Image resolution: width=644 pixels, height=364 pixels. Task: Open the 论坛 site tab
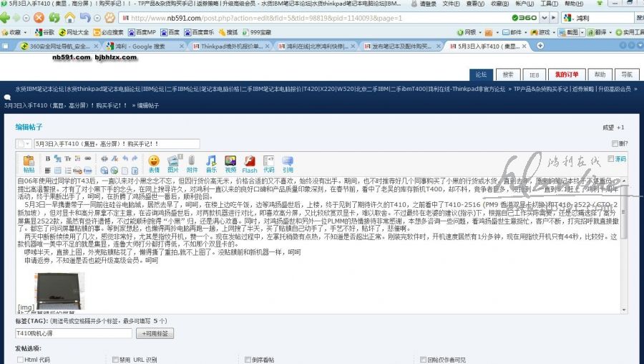point(481,75)
